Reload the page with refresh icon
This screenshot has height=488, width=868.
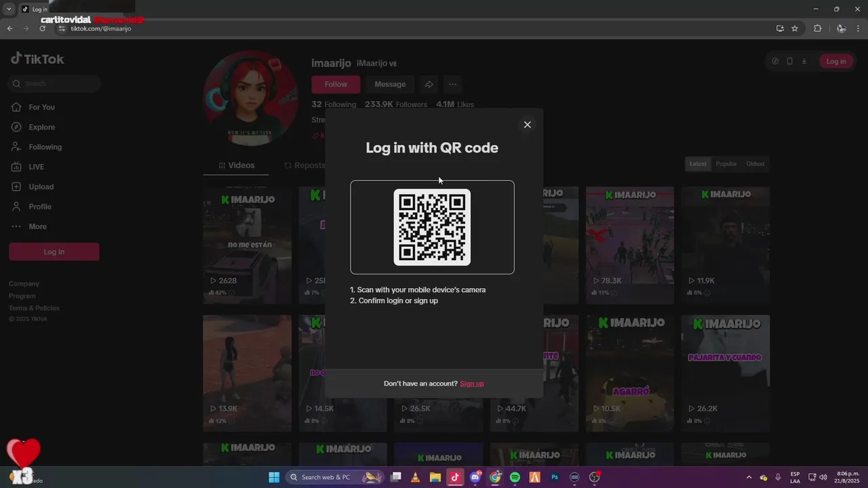(42, 28)
